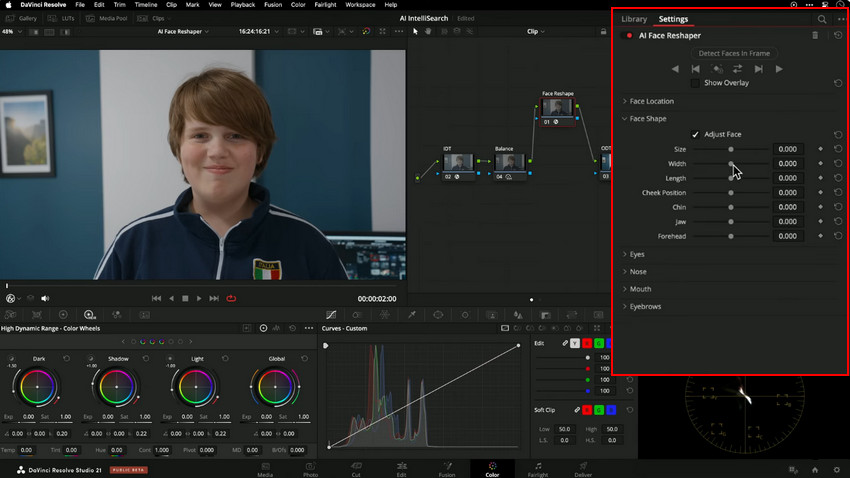Open the Apple menu
The width and height of the screenshot is (850, 478).
(x=9, y=4)
